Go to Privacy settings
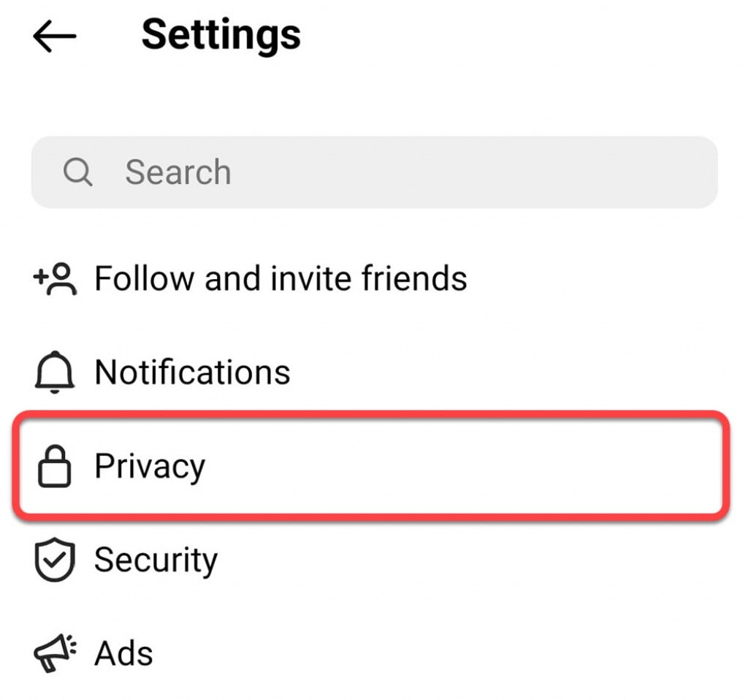 coord(150,466)
